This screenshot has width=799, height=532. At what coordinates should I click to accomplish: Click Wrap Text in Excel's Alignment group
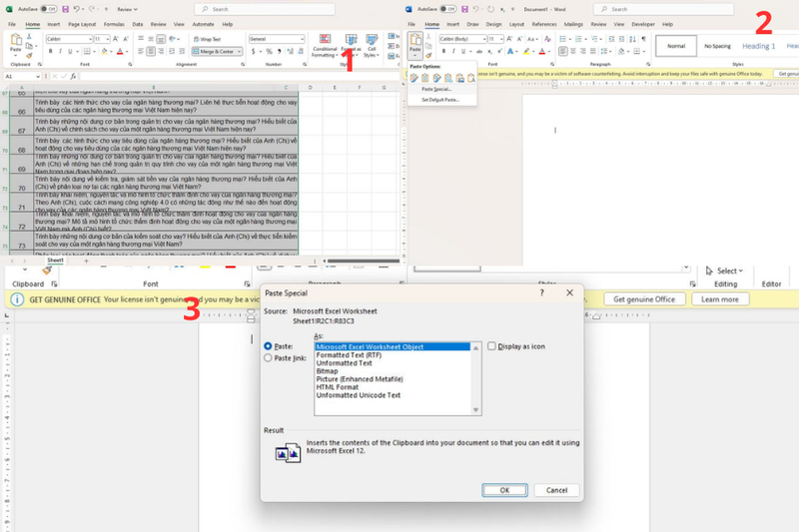pos(207,39)
